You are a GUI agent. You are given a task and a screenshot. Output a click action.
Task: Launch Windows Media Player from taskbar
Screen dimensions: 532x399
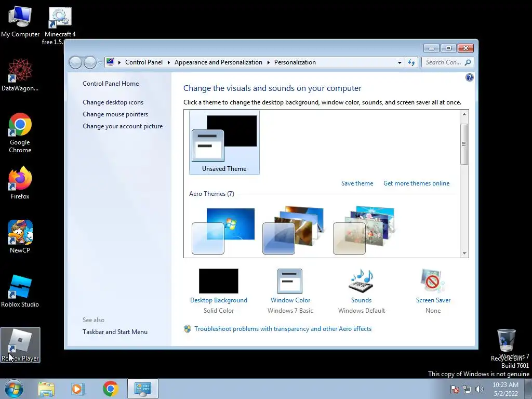point(78,389)
